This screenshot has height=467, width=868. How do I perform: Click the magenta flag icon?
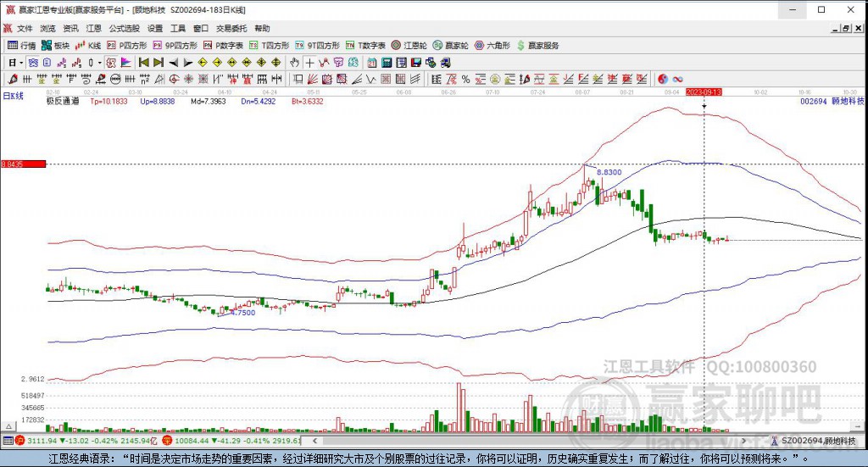125,63
